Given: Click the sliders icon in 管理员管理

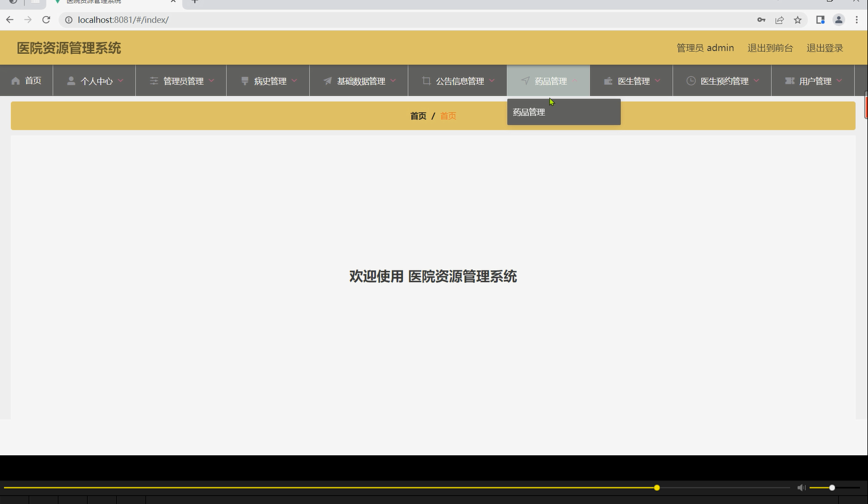Looking at the screenshot, I should click(x=154, y=81).
